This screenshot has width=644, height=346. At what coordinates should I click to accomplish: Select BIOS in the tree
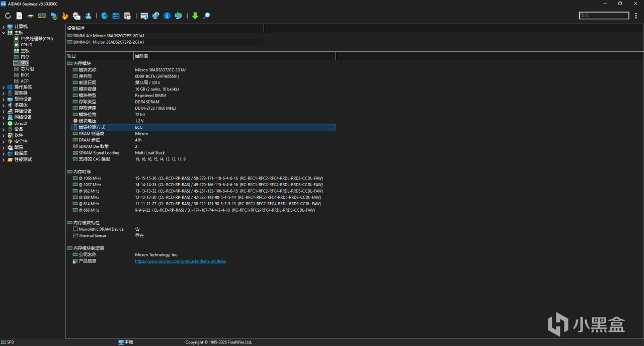click(25, 75)
